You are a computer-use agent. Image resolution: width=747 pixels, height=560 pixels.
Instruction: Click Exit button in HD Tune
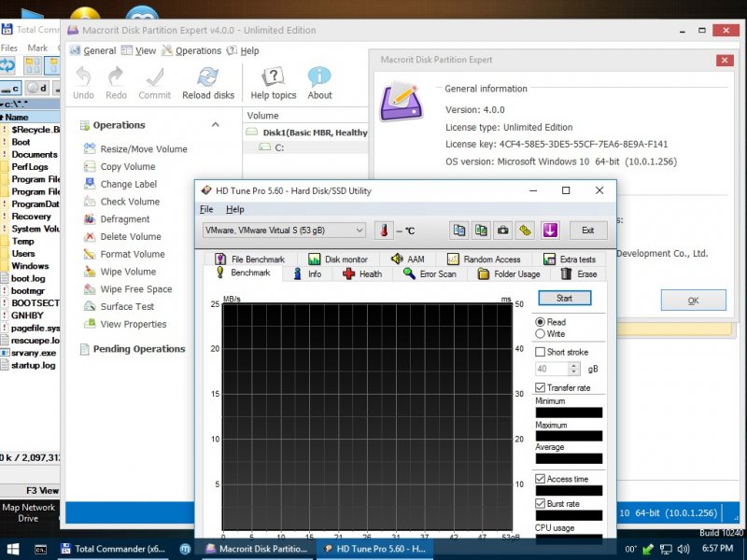pyautogui.click(x=588, y=231)
